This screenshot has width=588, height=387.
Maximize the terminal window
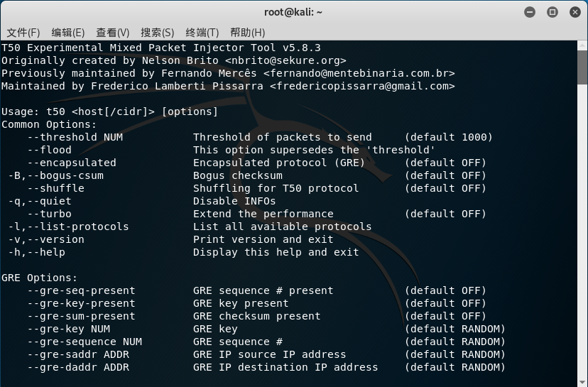552,12
